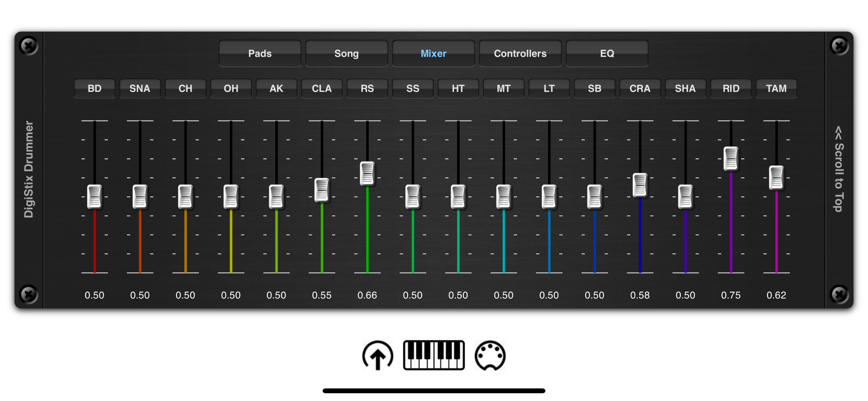Click the 0.50 value under BD
This screenshot has height=401, width=868.
[x=94, y=295]
